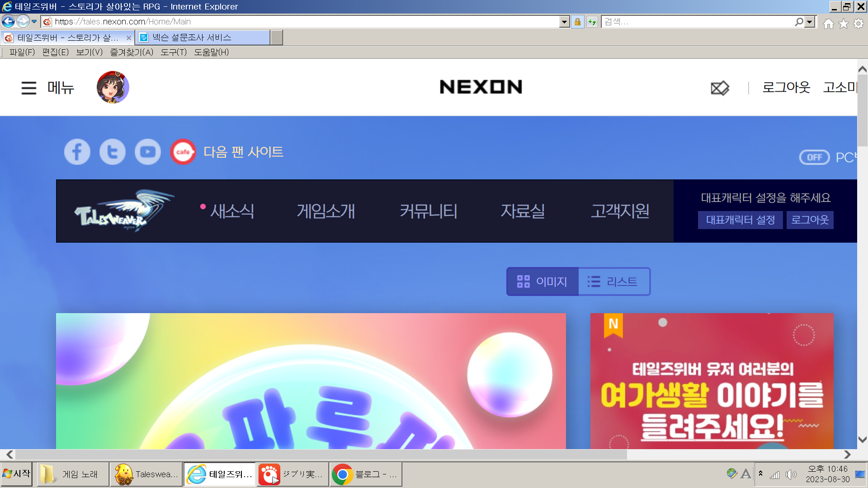Toggle the OFF PC switch
The height and width of the screenshot is (488, 868).
[x=814, y=157]
